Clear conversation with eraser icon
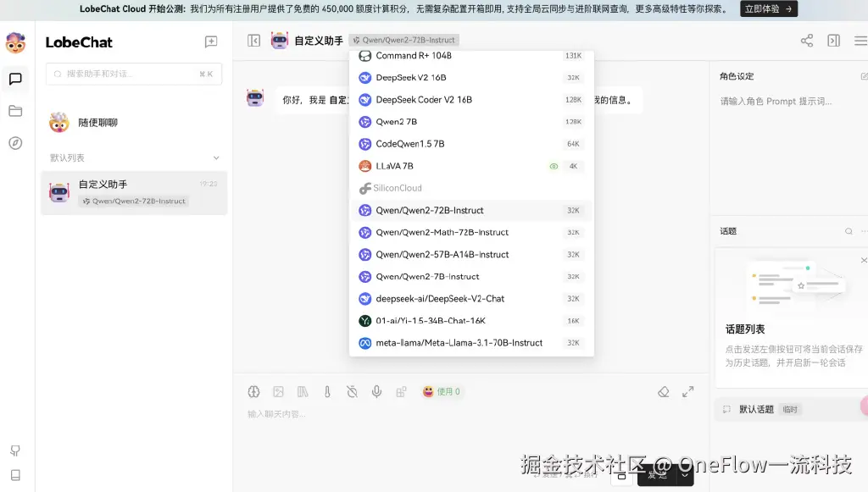 [x=663, y=392]
